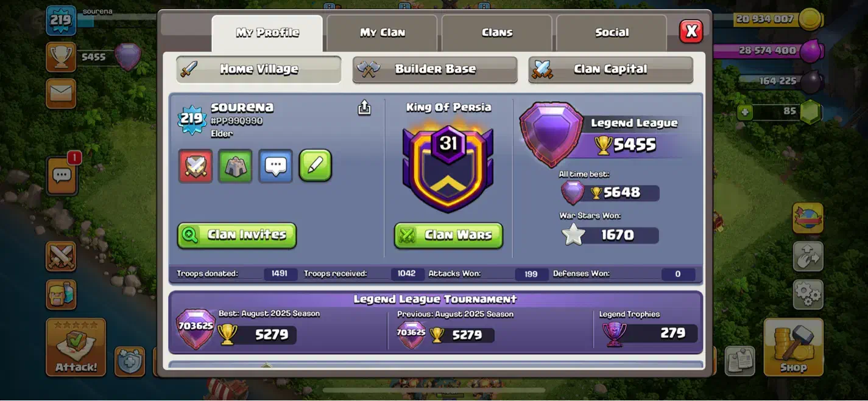Image resolution: width=868 pixels, height=401 pixels.
Task: Open the Social tab
Action: (x=612, y=33)
